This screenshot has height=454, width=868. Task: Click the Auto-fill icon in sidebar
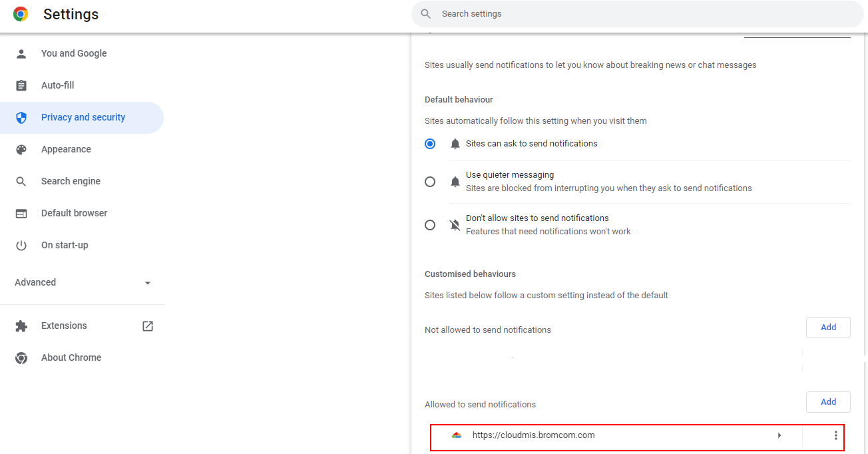tap(21, 85)
